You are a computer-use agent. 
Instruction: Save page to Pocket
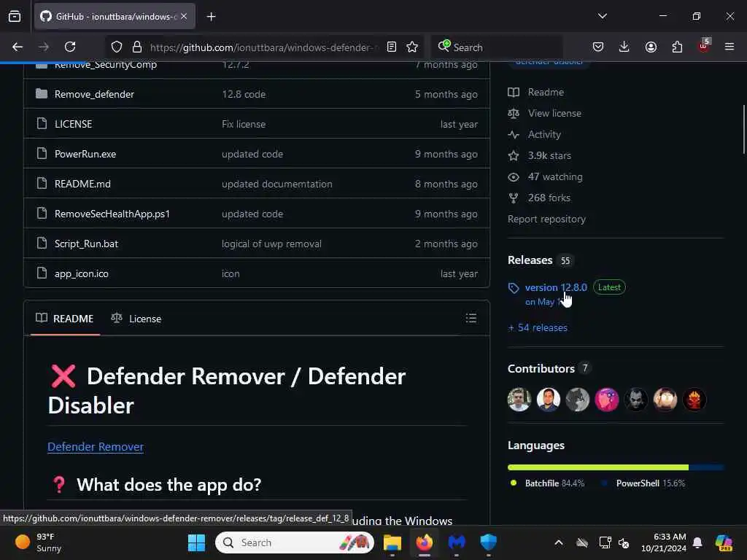click(x=598, y=47)
